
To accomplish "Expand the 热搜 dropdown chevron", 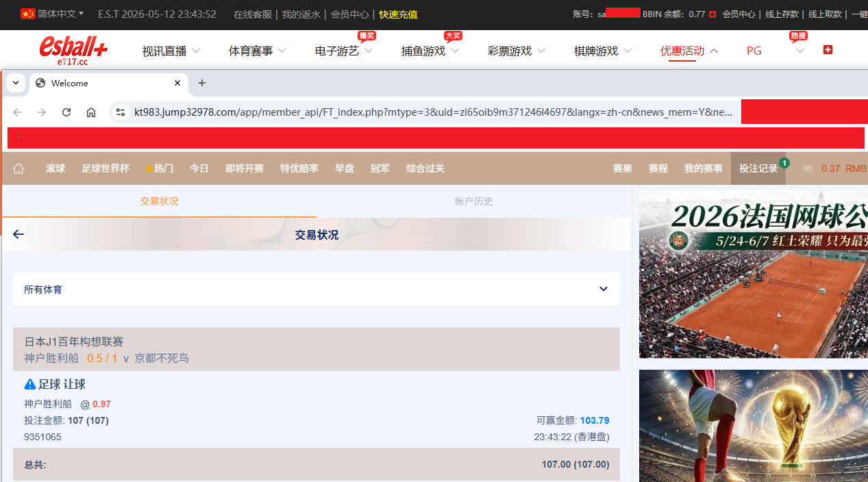I will (x=799, y=51).
